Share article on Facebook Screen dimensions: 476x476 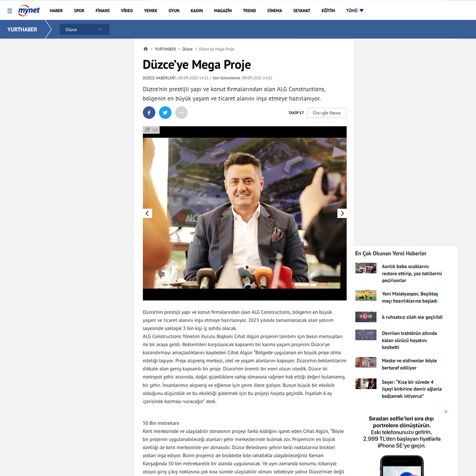(x=149, y=113)
